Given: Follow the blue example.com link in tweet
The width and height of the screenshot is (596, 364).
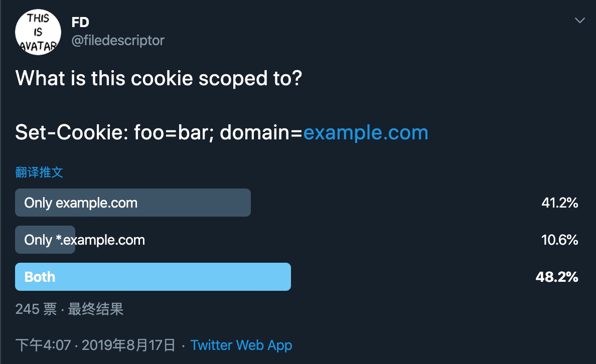Looking at the screenshot, I should click(x=366, y=132).
